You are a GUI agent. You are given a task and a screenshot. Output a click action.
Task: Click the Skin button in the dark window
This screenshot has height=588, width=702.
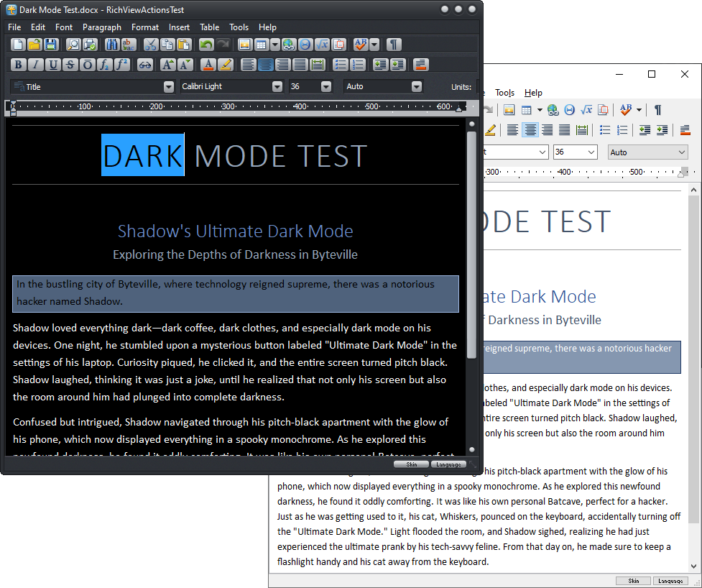point(412,464)
